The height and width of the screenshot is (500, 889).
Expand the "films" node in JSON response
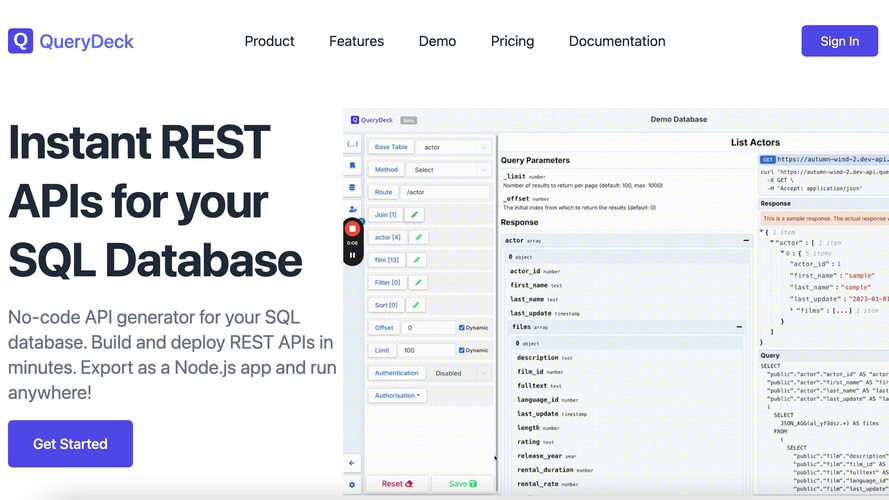(792, 310)
